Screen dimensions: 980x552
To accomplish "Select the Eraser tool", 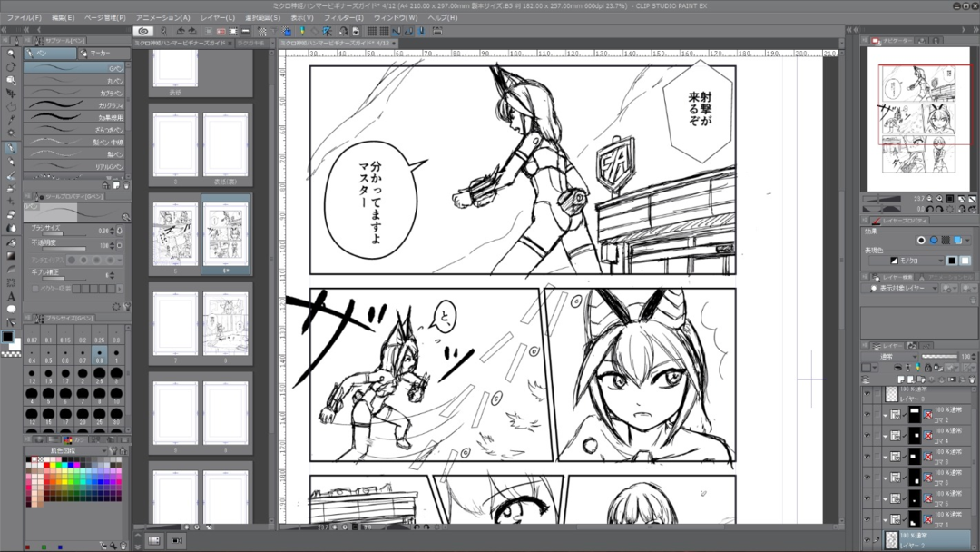I will pyautogui.click(x=10, y=214).
